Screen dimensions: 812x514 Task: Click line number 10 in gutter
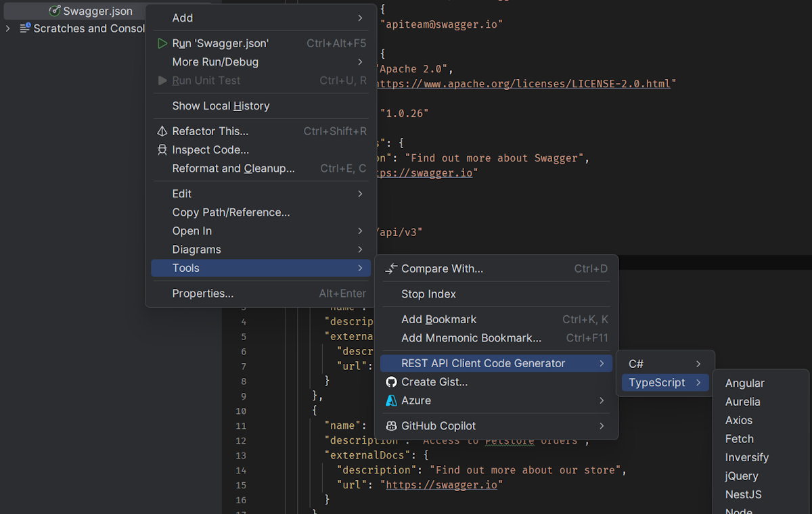pyautogui.click(x=242, y=411)
